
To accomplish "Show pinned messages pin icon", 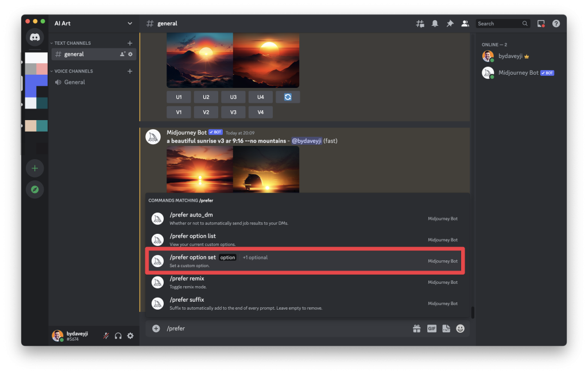I will click(450, 24).
